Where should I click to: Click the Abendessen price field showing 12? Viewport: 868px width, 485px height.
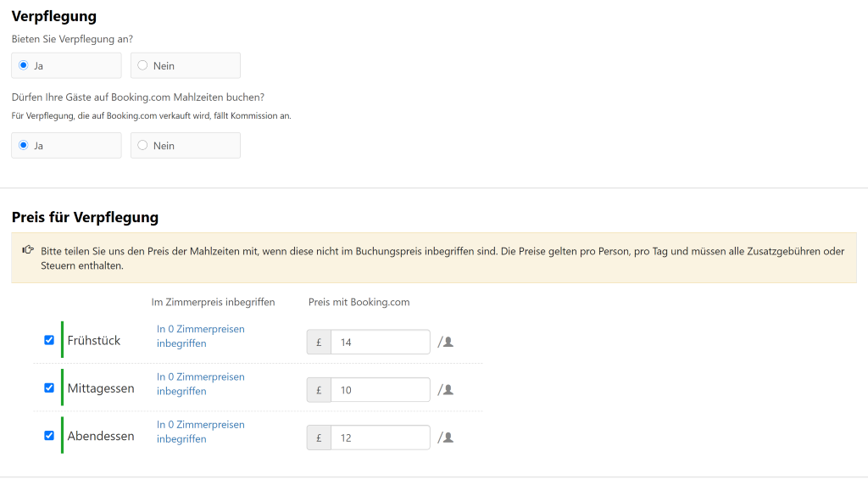[381, 438]
